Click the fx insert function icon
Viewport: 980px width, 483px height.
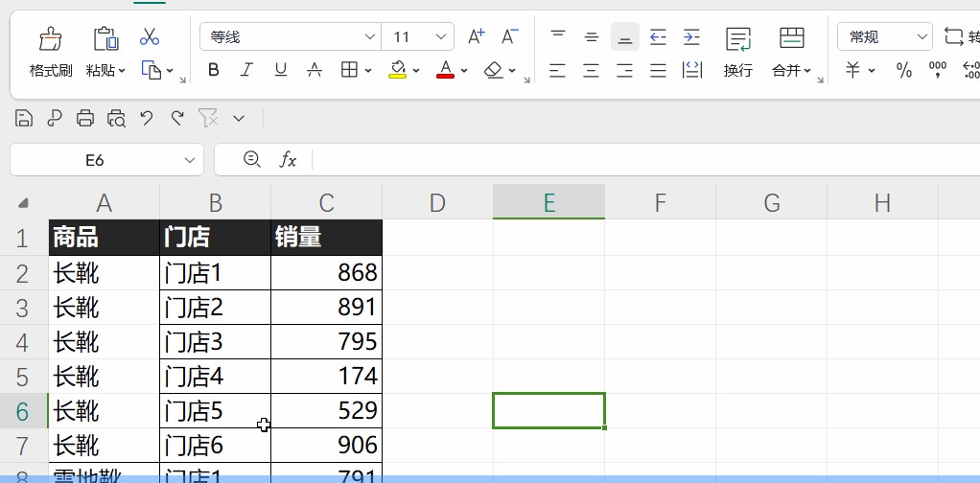[288, 160]
